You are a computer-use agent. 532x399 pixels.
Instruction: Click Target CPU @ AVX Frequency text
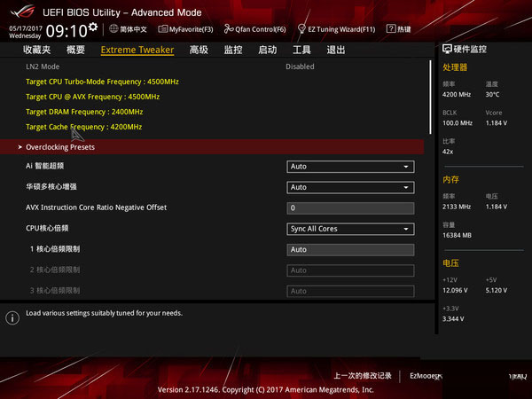point(92,97)
